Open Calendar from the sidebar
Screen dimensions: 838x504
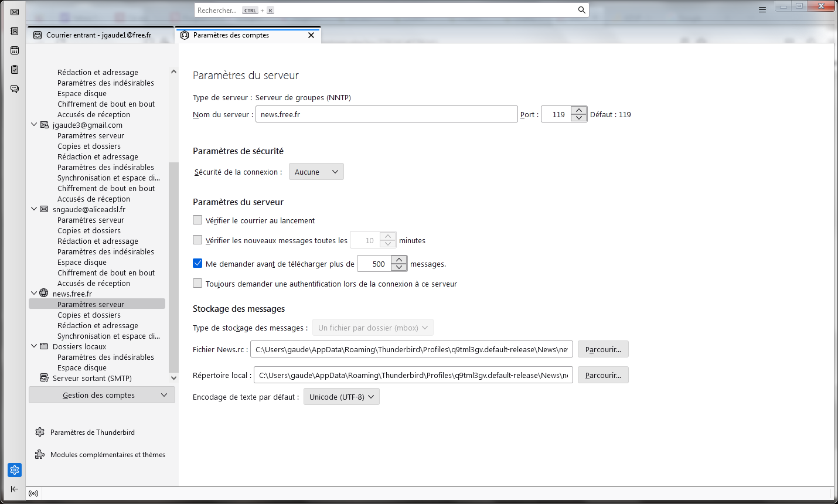(x=15, y=50)
